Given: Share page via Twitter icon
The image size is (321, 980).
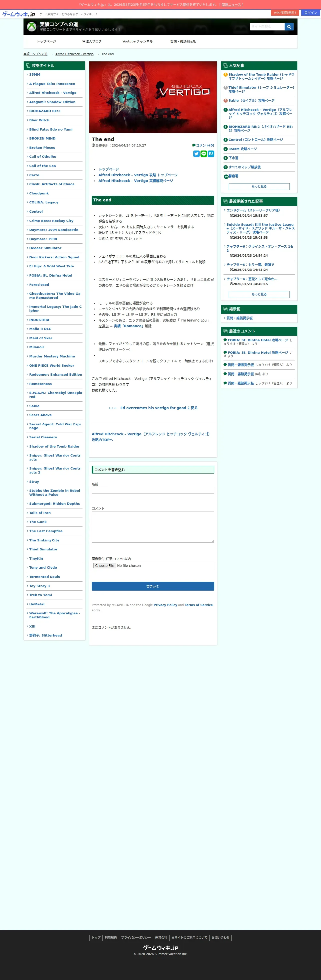Looking at the screenshot, I should [x=196, y=154].
